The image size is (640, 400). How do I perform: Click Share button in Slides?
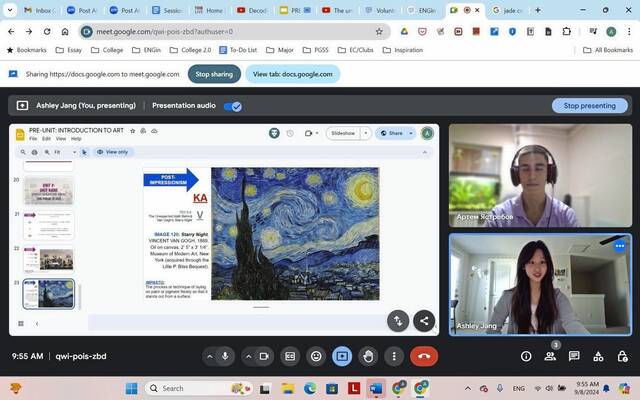391,133
